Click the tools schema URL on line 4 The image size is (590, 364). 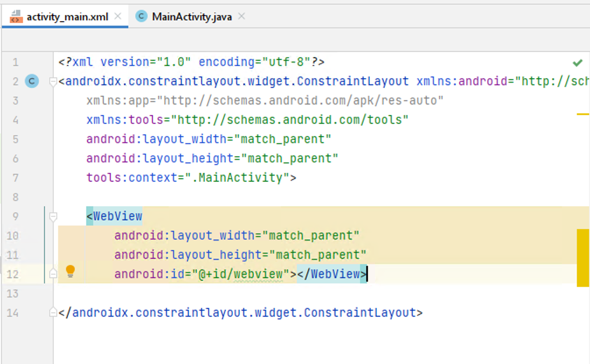290,120
